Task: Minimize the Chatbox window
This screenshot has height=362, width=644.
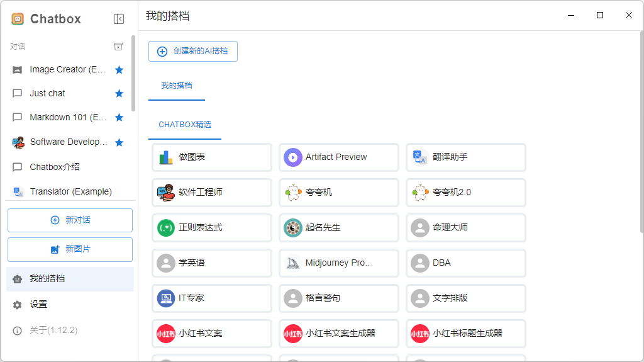Action: point(571,15)
